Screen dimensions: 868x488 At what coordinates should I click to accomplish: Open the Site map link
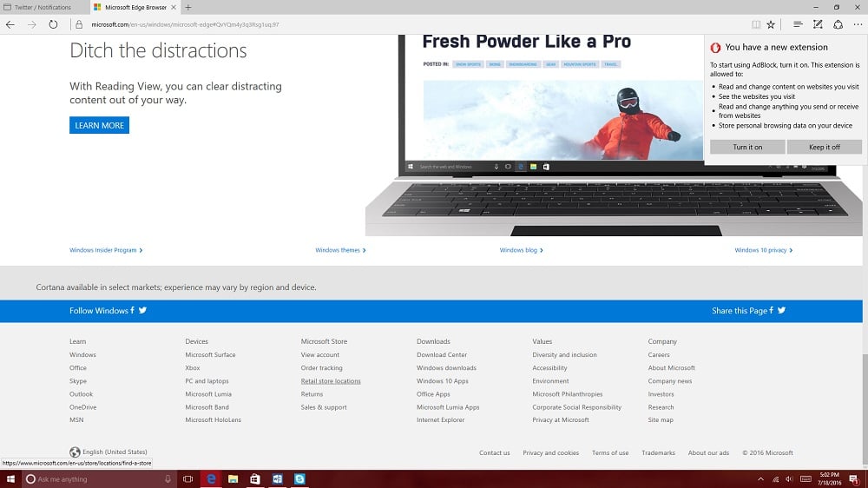point(661,420)
